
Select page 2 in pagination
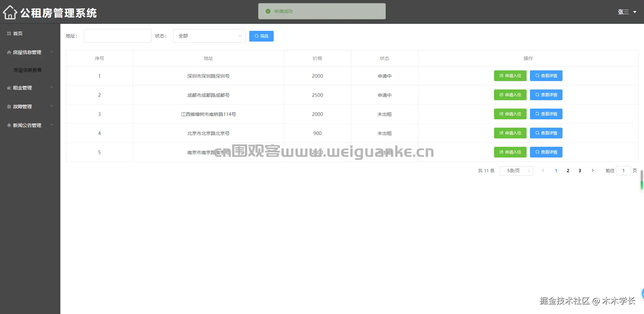click(x=568, y=171)
